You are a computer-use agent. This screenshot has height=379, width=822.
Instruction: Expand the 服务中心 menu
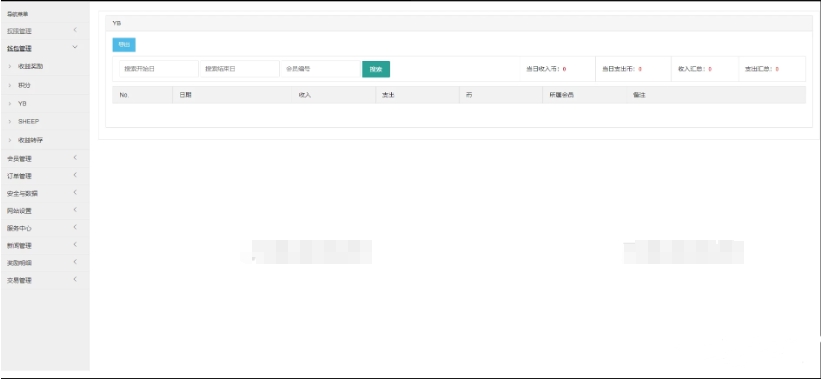[x=45, y=228]
